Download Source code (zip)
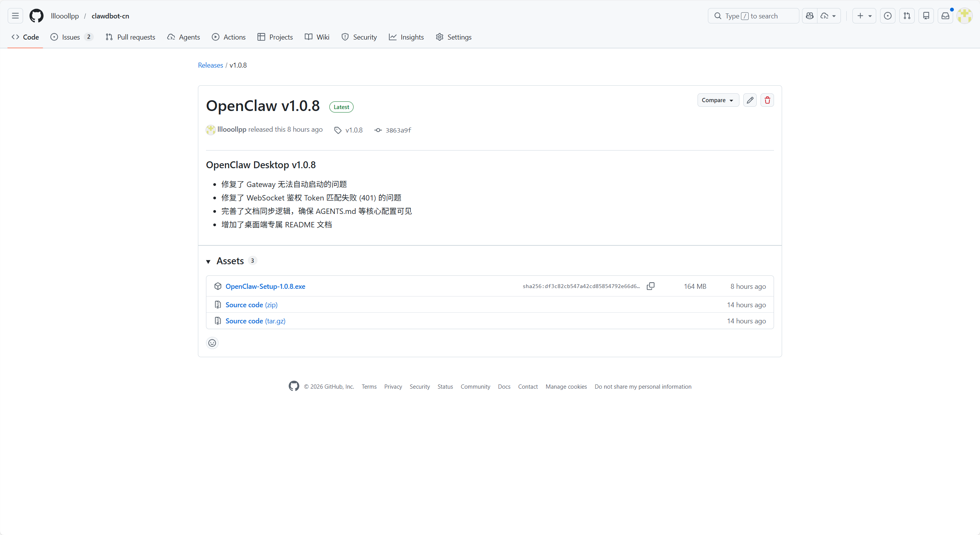 click(251, 305)
